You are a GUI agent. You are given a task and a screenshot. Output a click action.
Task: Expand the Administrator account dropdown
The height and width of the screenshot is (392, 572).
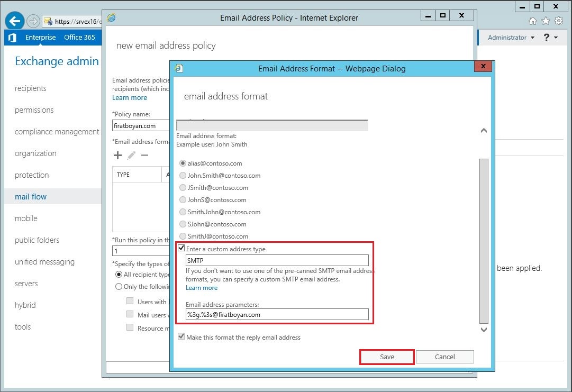point(511,38)
